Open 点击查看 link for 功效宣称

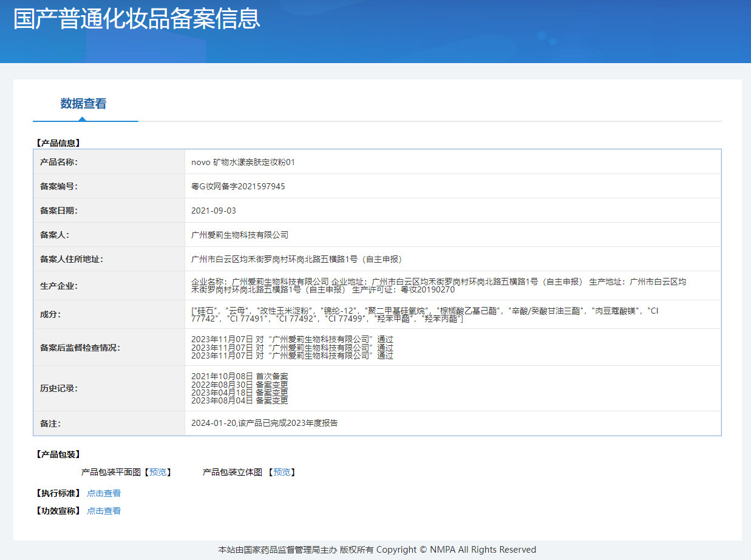(104, 511)
